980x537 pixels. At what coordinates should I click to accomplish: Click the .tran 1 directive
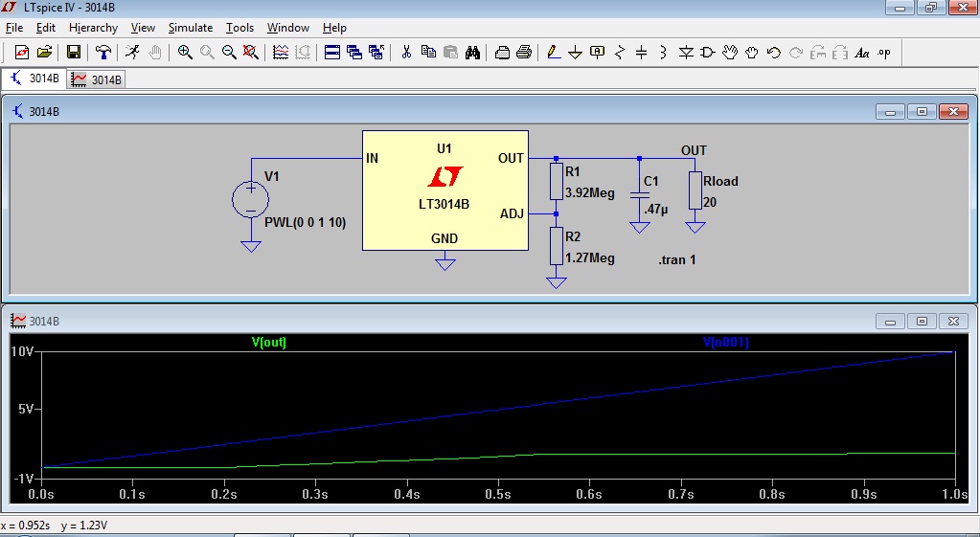pos(677,259)
